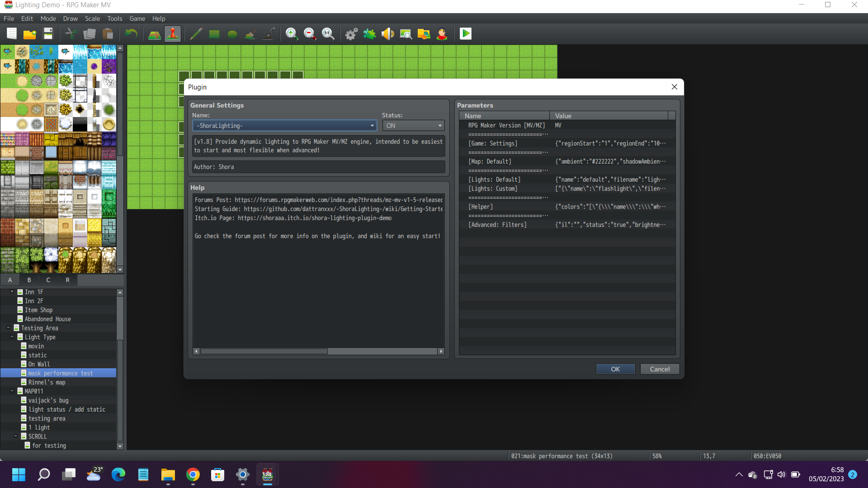Zoom in on the map
Image resolution: width=868 pixels, height=488 pixels.
point(292,34)
